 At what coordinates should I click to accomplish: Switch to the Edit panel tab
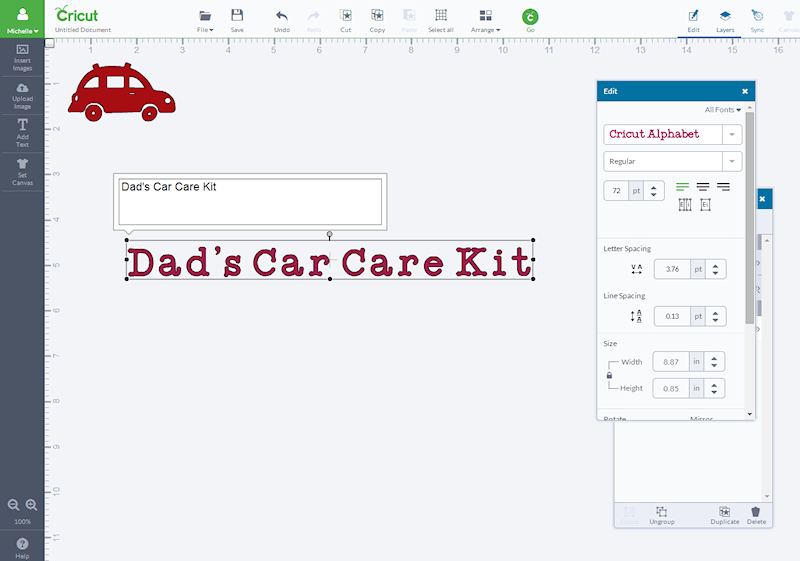point(693,21)
